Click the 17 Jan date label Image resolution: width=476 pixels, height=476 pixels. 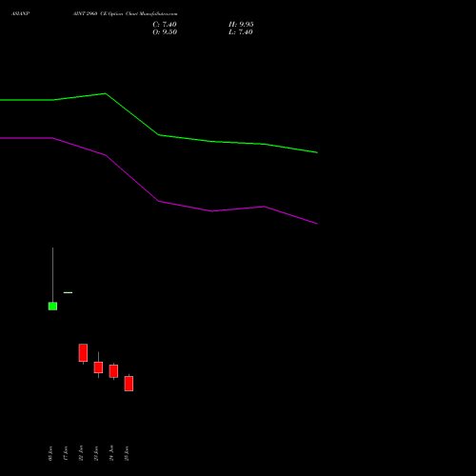click(x=66, y=453)
